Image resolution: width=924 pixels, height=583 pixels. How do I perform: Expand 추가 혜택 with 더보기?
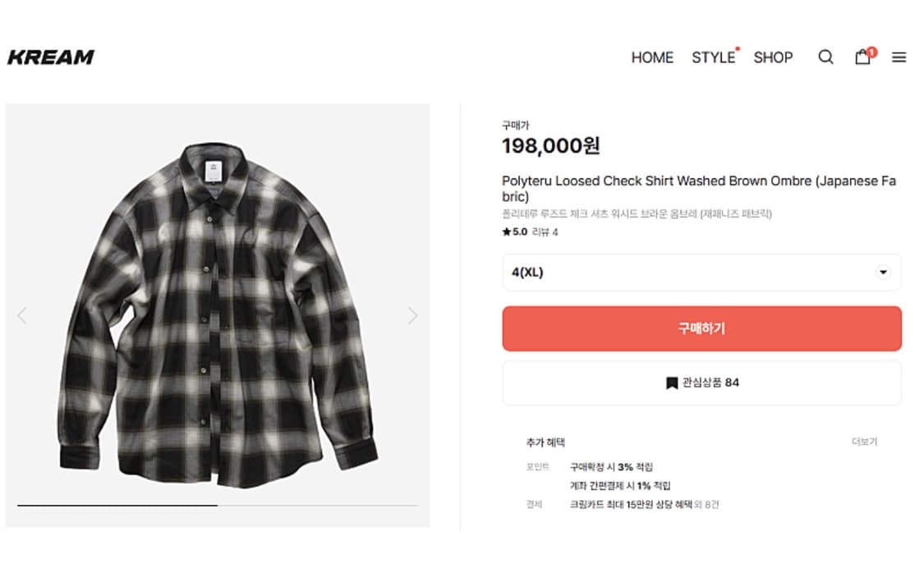(864, 442)
